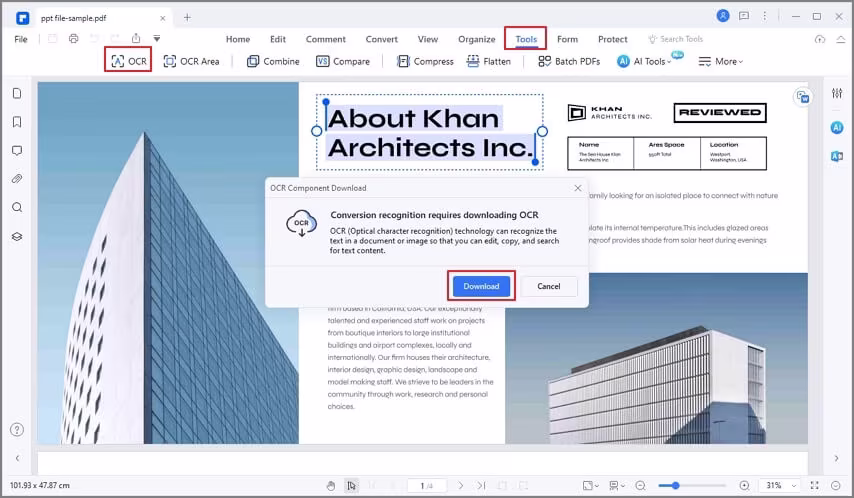Go to the Convert tab
This screenshot has height=498, width=854.
click(381, 39)
